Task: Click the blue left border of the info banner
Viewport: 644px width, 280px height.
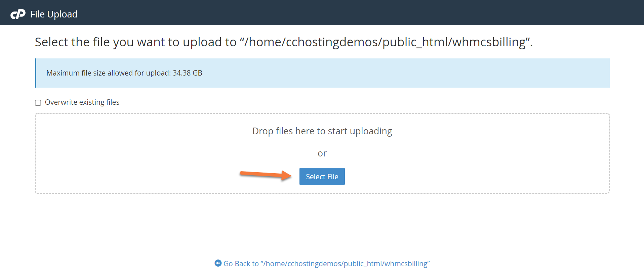Action: click(36, 73)
